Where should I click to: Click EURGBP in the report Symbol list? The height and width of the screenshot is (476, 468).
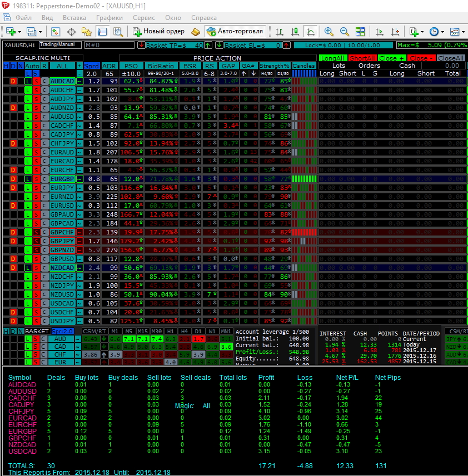22,431
